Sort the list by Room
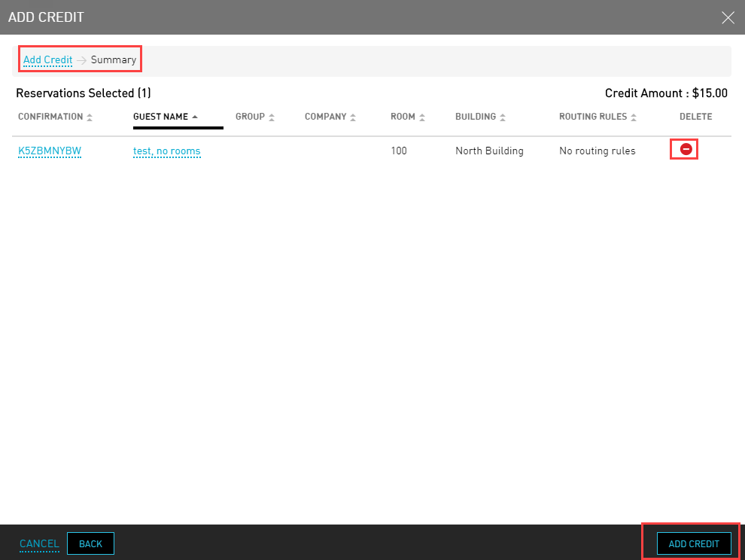The width and height of the screenshot is (745, 560). (407, 117)
